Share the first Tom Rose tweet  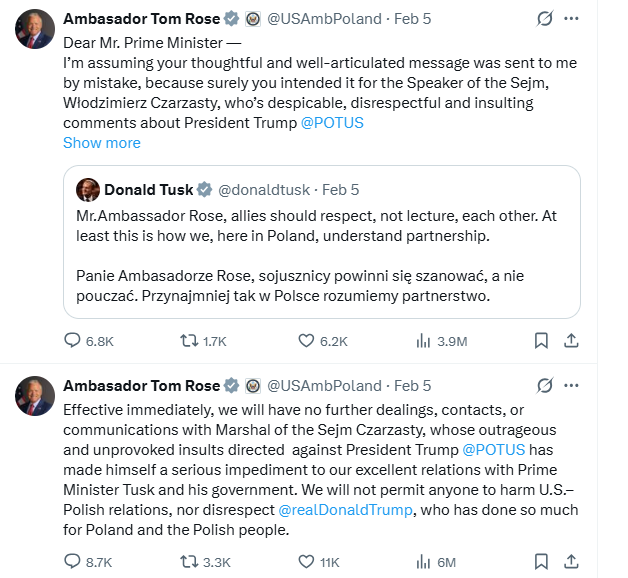571,341
